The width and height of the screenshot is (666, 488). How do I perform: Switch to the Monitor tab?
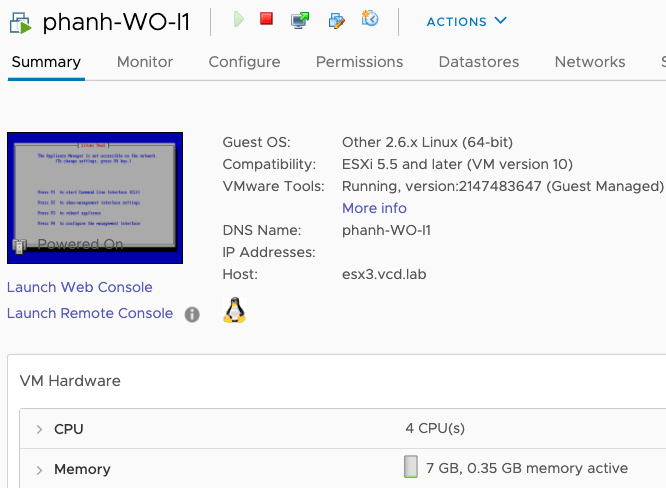click(x=145, y=62)
